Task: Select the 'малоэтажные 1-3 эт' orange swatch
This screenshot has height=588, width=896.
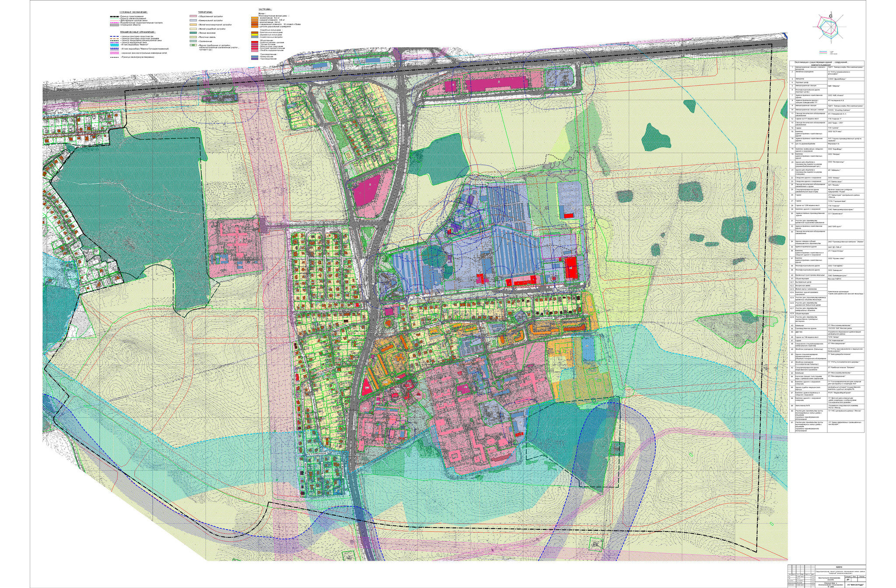Action: point(255,17)
